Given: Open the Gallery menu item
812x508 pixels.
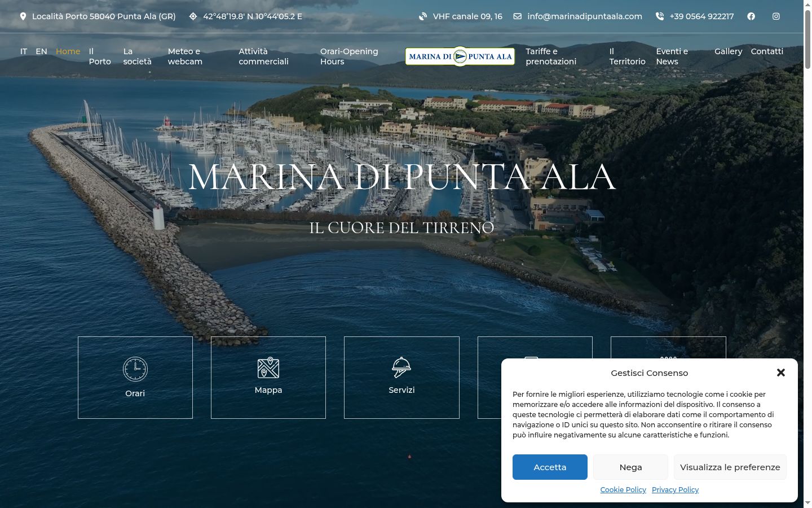Looking at the screenshot, I should pos(729,51).
